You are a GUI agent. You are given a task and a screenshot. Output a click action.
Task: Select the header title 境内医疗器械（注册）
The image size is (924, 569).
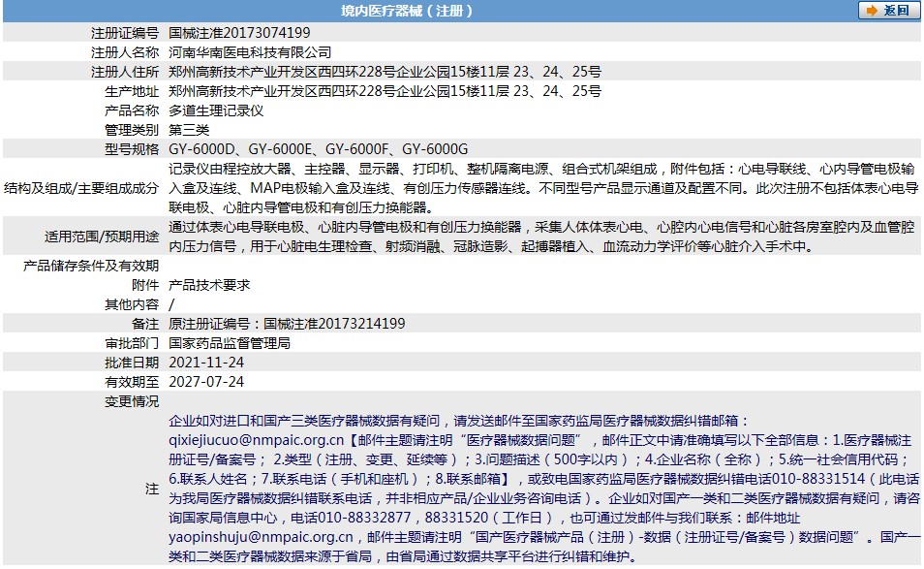(x=407, y=12)
